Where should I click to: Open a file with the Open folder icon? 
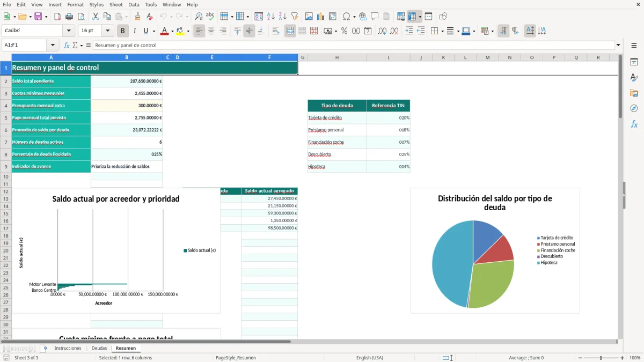(x=21, y=17)
